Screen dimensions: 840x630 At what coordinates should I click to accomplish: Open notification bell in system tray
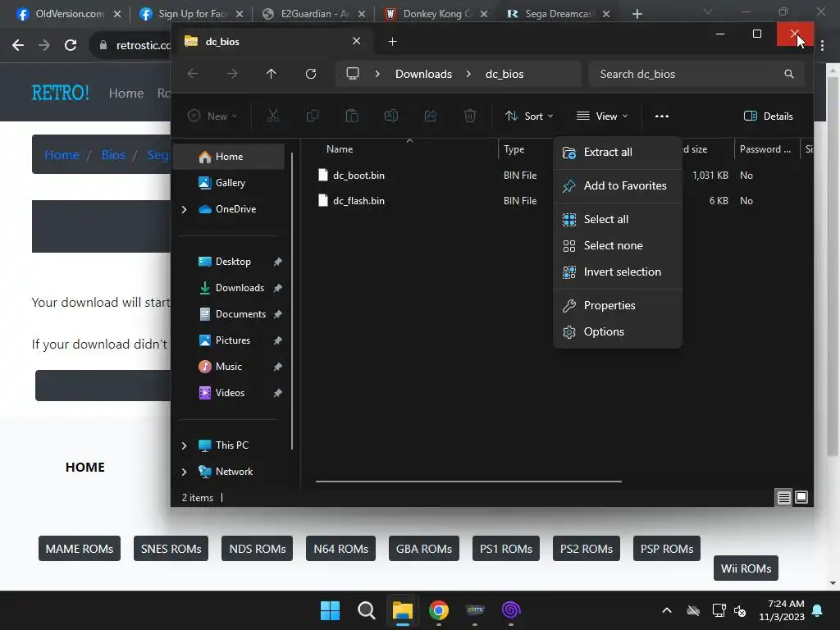[x=818, y=610]
